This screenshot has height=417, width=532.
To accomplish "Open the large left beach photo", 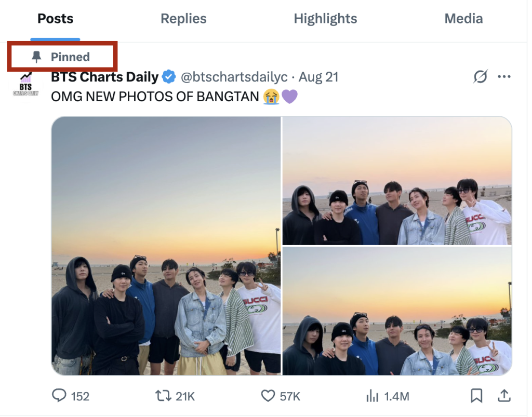I will [x=166, y=245].
